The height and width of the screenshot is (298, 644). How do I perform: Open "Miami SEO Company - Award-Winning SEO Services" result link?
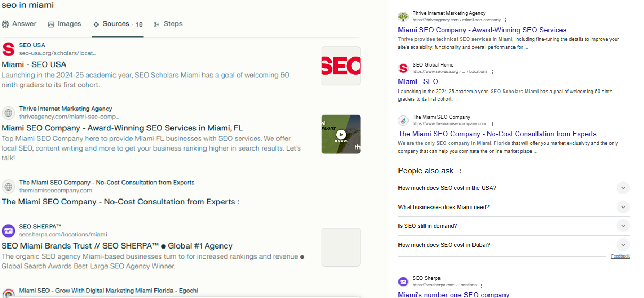[x=485, y=30]
